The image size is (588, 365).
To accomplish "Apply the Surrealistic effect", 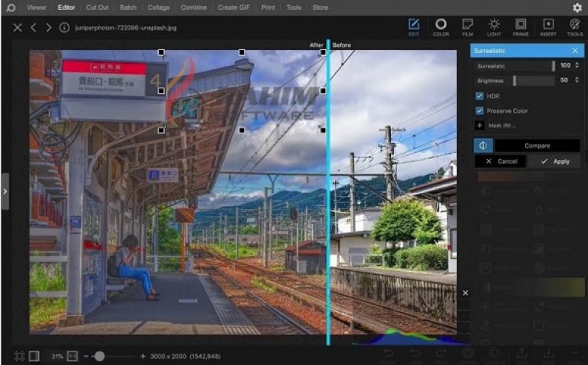I will 554,161.
